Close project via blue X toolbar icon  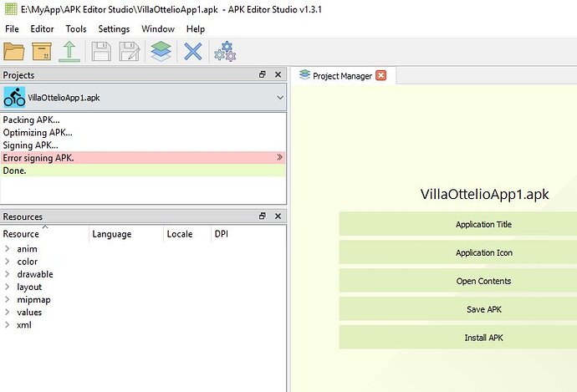click(193, 52)
